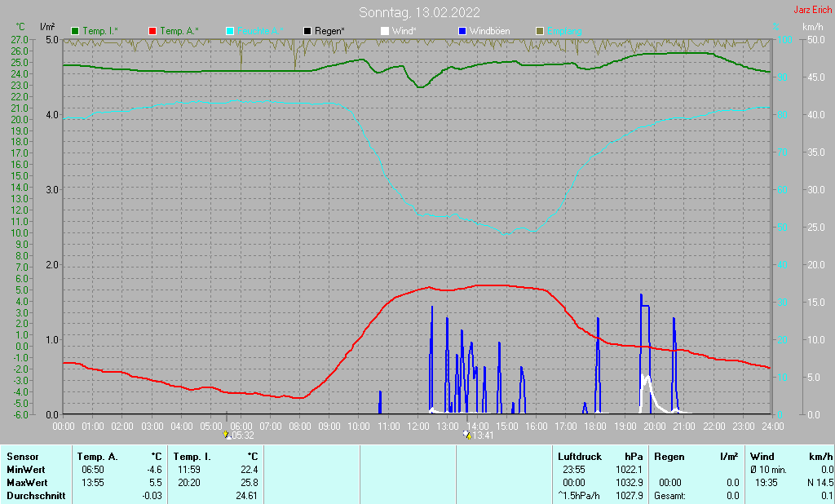Click the wind gust value N 14.5
The image size is (835, 504).
(820, 483)
